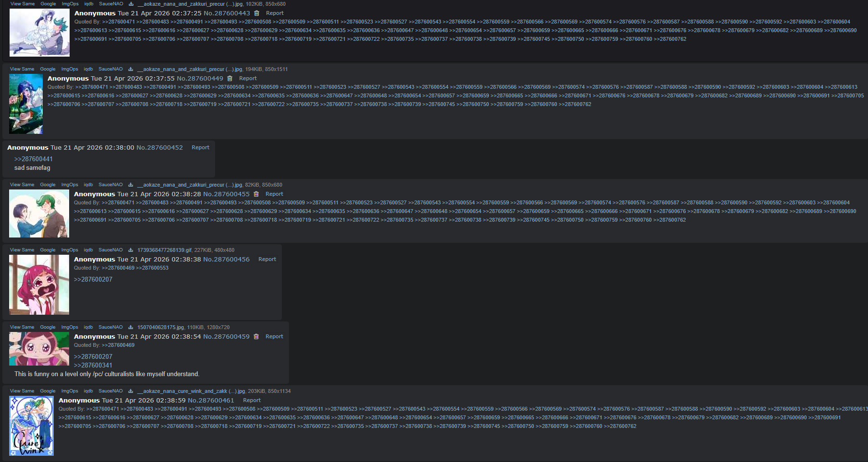Search iqdb for the 1739368477268139.gif image

click(88, 250)
